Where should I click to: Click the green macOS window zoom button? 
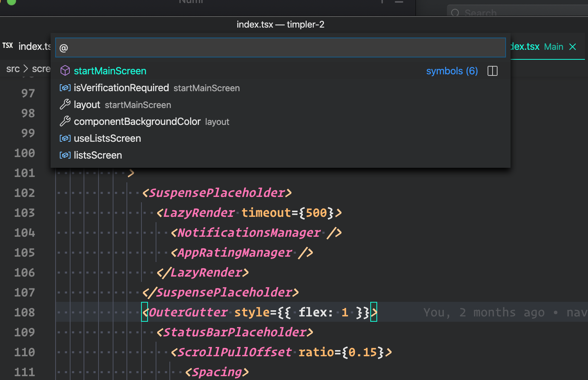pyautogui.click(x=11, y=2)
